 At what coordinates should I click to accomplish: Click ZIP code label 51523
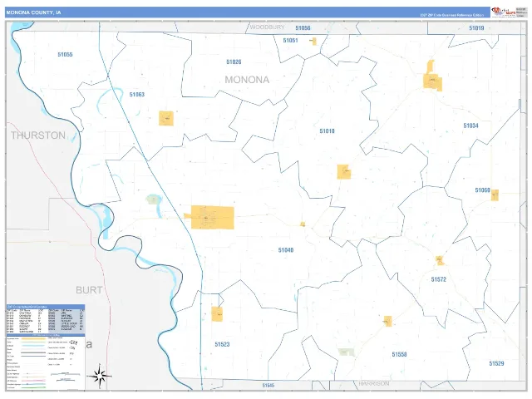222,344
